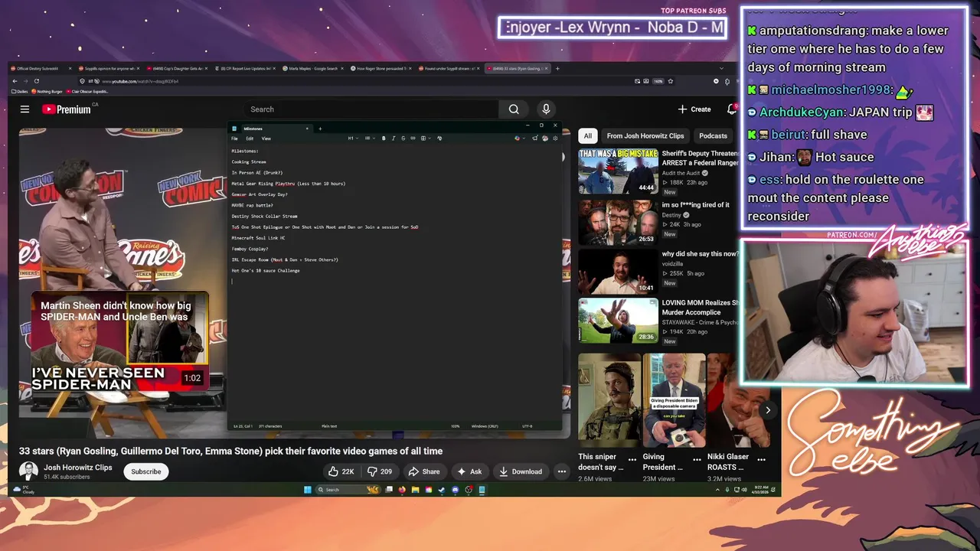980x551 pixels.
Task: Select the 'All' filter chip
Action: coord(587,136)
